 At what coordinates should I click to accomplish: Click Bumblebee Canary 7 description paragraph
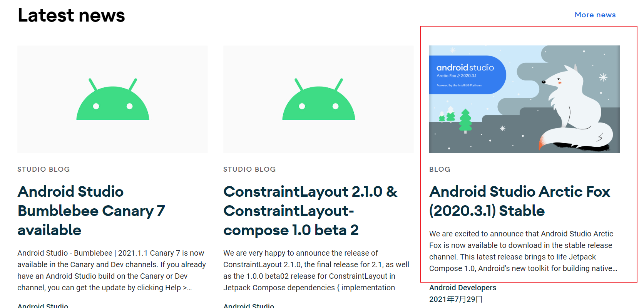[x=112, y=270]
